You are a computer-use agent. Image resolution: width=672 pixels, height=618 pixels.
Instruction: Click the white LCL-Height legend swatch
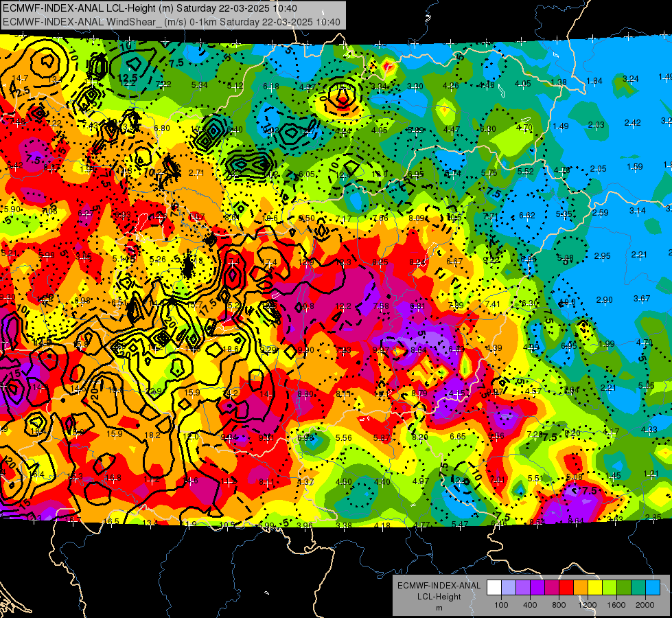coord(494,588)
